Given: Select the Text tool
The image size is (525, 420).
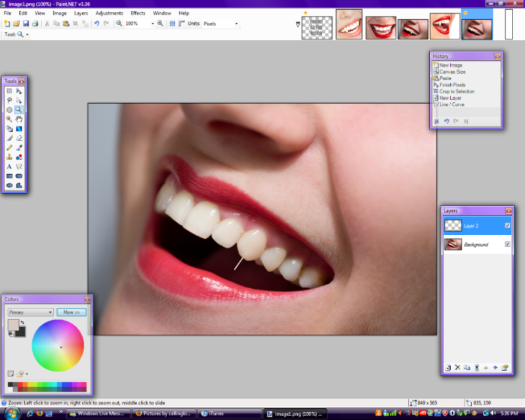Looking at the screenshot, I should coord(9,167).
